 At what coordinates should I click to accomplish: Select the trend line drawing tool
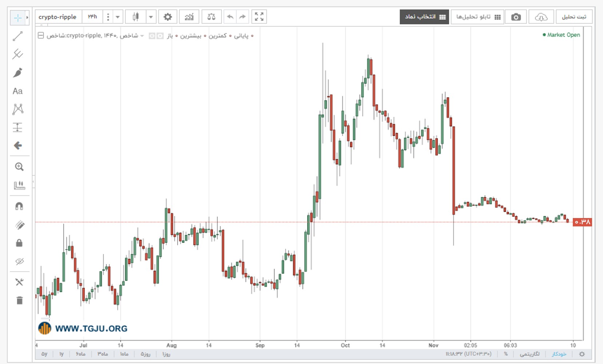click(x=17, y=36)
